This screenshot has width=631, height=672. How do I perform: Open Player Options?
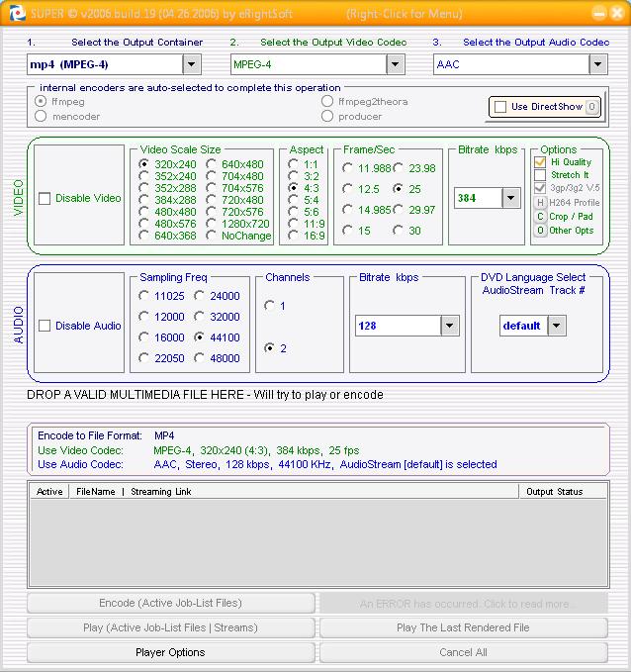171,653
